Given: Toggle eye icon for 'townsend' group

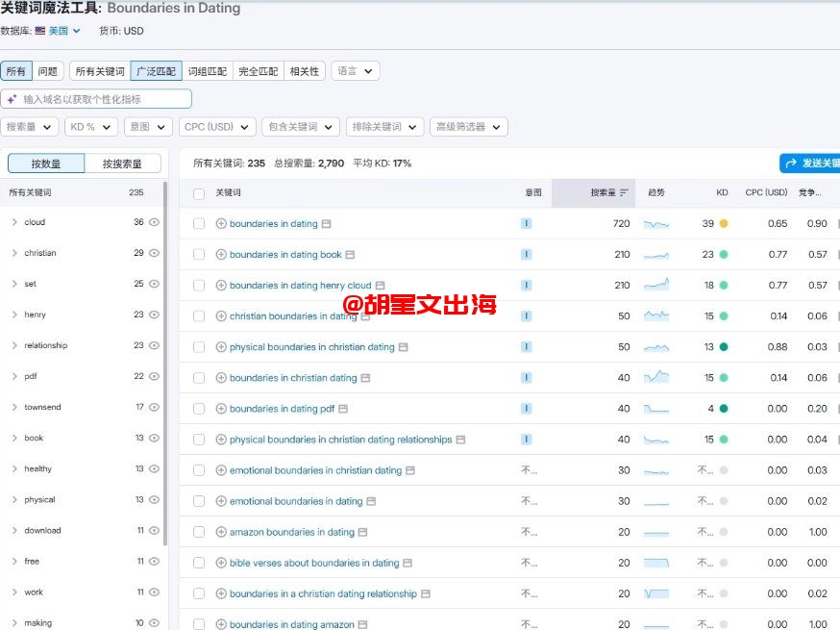Looking at the screenshot, I should point(155,407).
